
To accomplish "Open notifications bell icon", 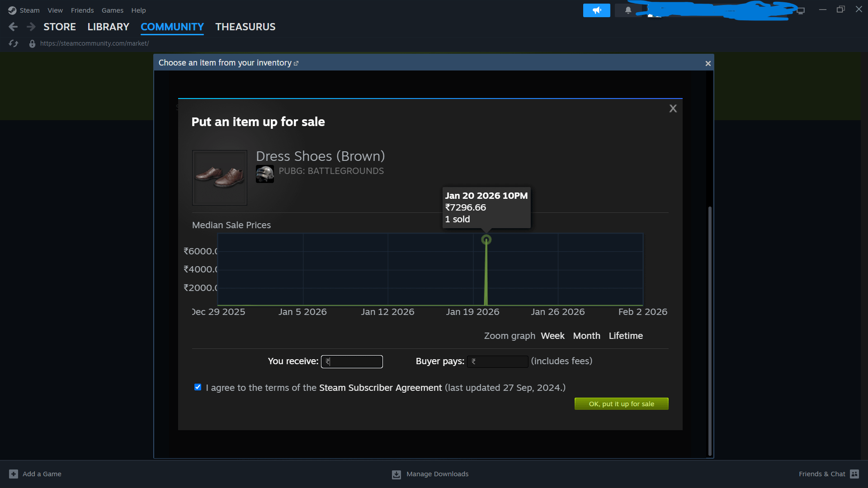I will click(628, 10).
